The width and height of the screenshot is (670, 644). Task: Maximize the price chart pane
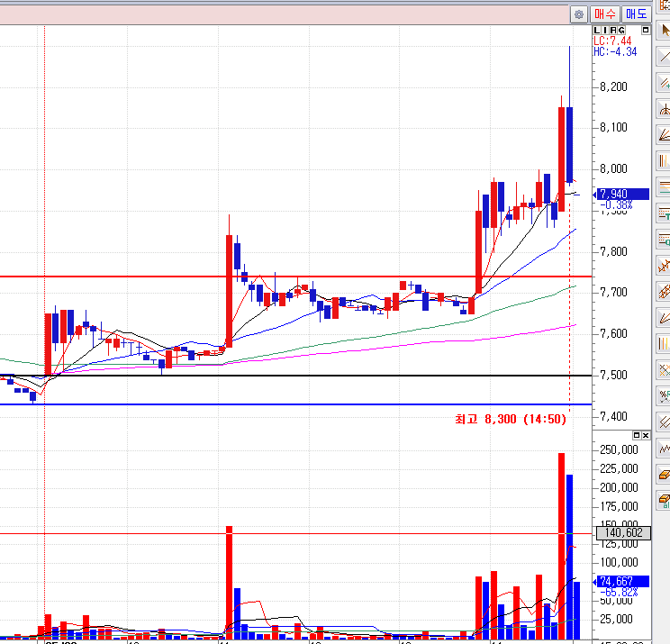click(x=645, y=30)
